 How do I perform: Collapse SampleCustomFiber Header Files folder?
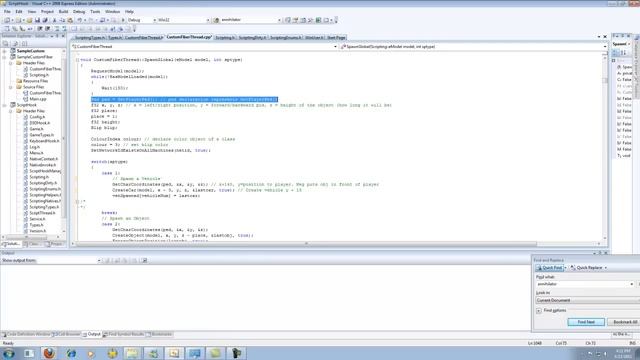click(x=11, y=63)
